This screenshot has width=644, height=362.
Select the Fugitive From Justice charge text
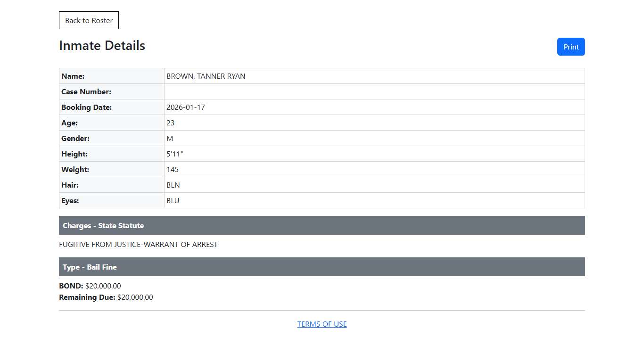(138, 245)
